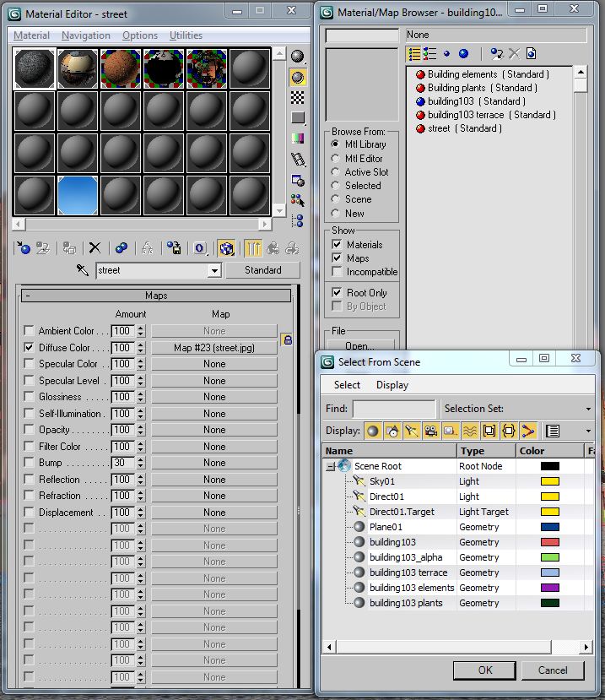
Task: Click Display Geometry filter sphere icon
Action: 373,431
